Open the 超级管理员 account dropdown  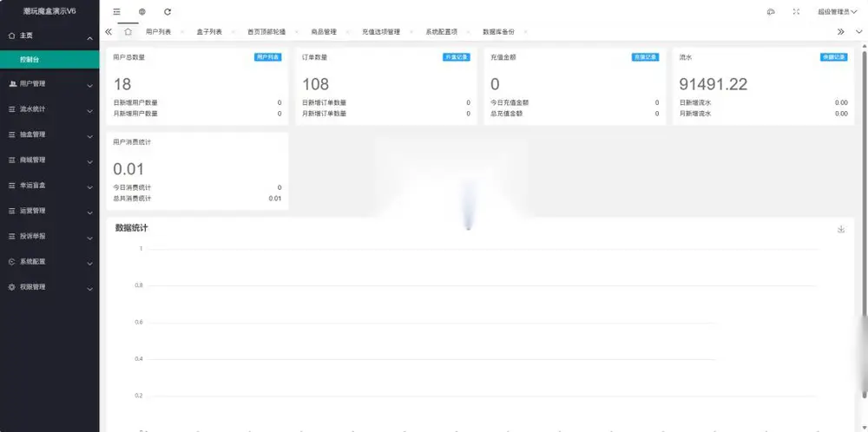coord(837,11)
